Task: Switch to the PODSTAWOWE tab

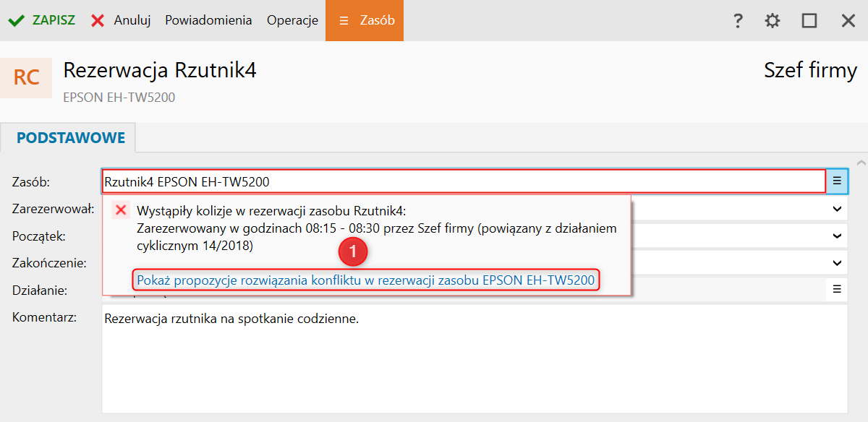Action: tap(71, 137)
